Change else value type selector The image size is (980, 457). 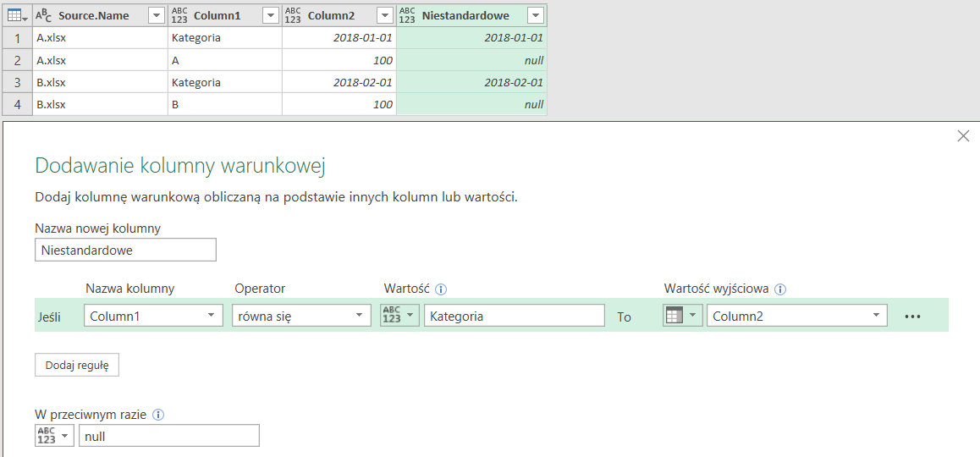tap(54, 436)
